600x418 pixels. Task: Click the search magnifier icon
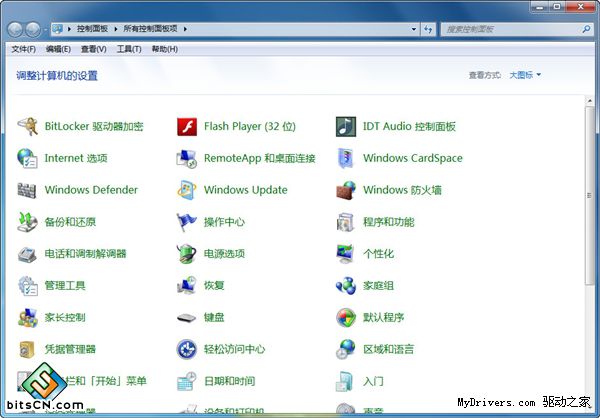pyautogui.click(x=586, y=29)
